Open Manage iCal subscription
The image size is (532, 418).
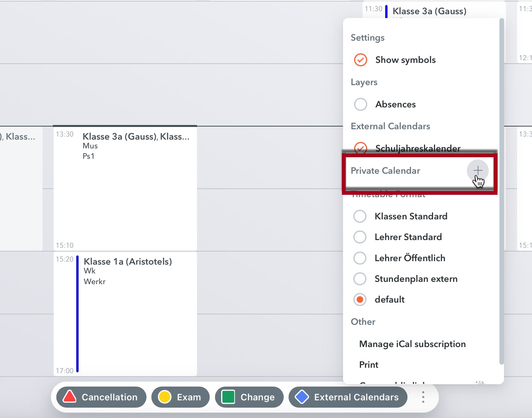412,344
